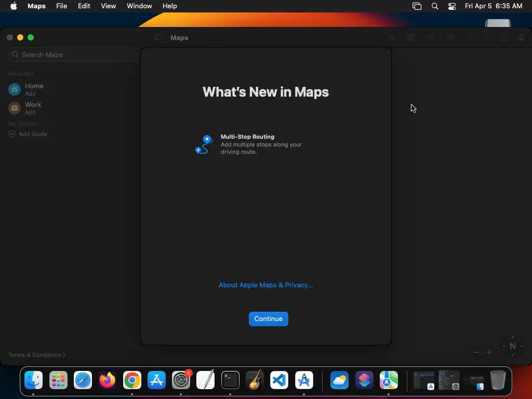Open System Settings from the Dock
532x399 pixels.
(181, 380)
